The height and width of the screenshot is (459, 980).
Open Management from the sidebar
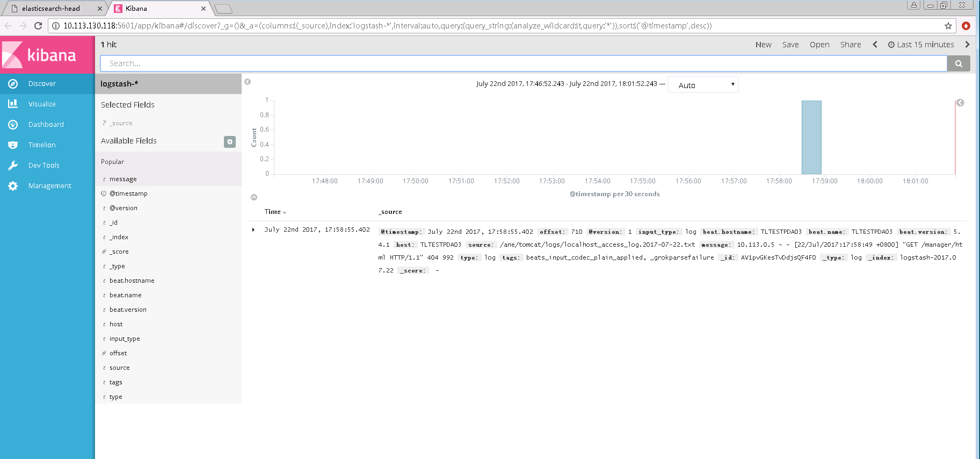(47, 186)
